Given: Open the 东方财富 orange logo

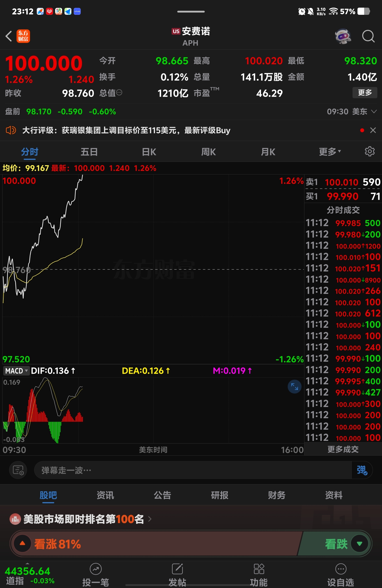Looking at the screenshot, I should [x=23, y=36].
